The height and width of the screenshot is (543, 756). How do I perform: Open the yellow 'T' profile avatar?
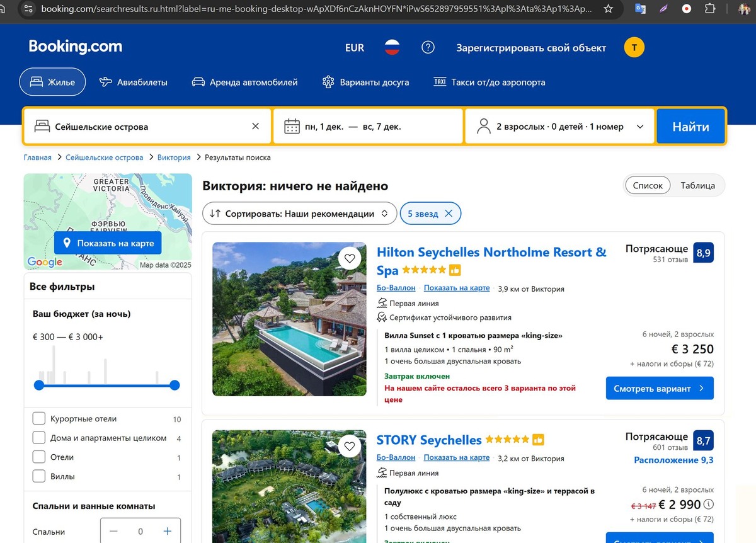pyautogui.click(x=634, y=47)
